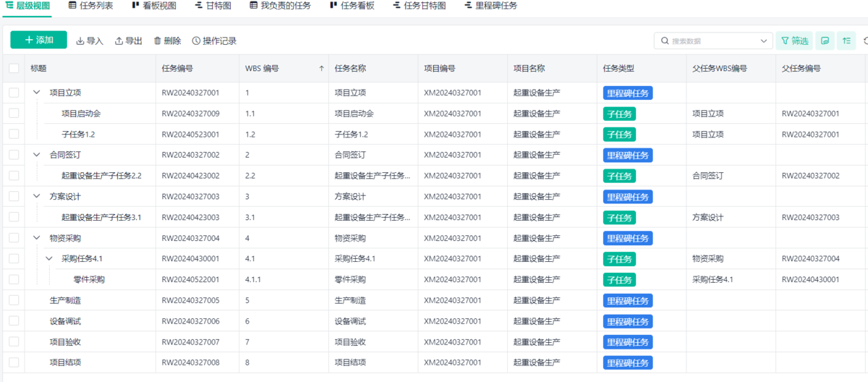Sort by the WBS 编号 column arrow
The width and height of the screenshot is (868, 382).
(321, 69)
